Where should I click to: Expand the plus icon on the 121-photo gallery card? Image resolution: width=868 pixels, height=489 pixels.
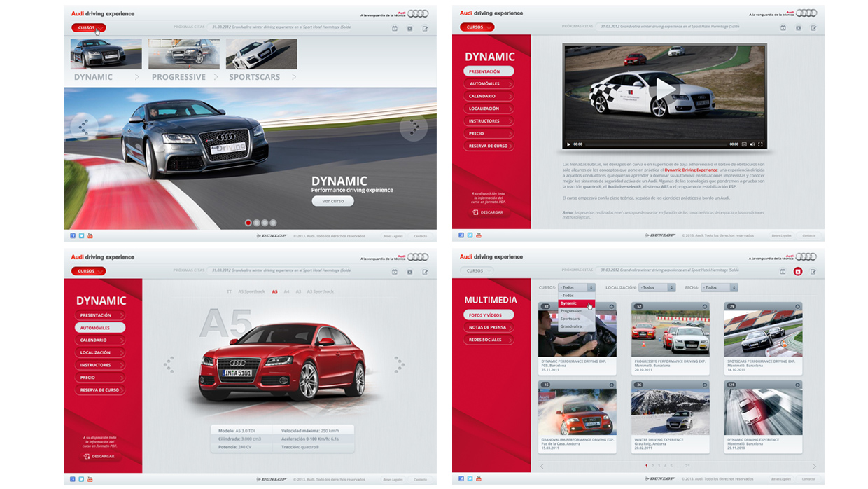pos(797,385)
